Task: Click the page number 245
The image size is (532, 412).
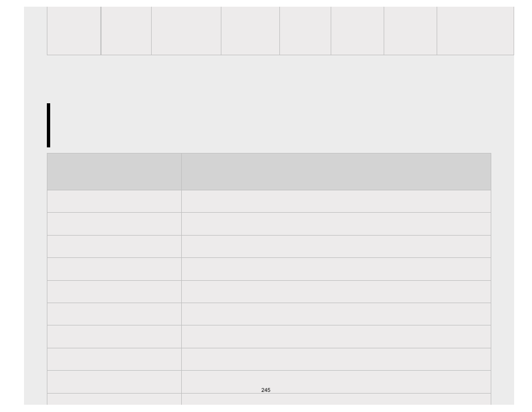Action: 265,390
